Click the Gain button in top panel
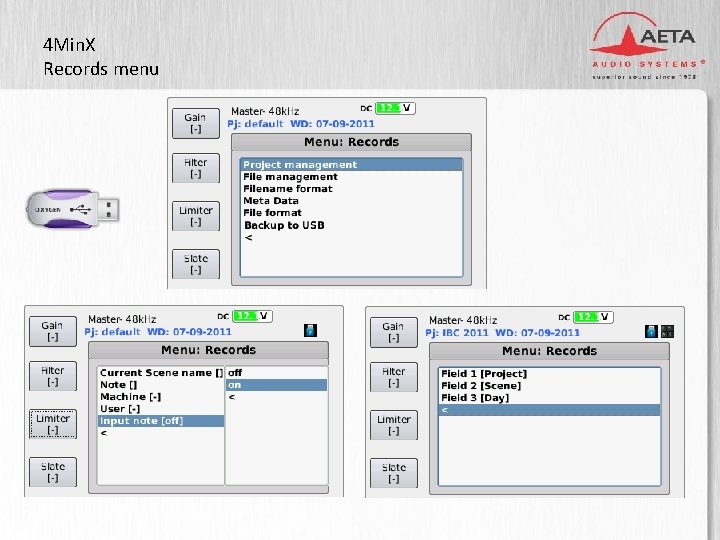This screenshot has height=540, width=720. [196, 123]
